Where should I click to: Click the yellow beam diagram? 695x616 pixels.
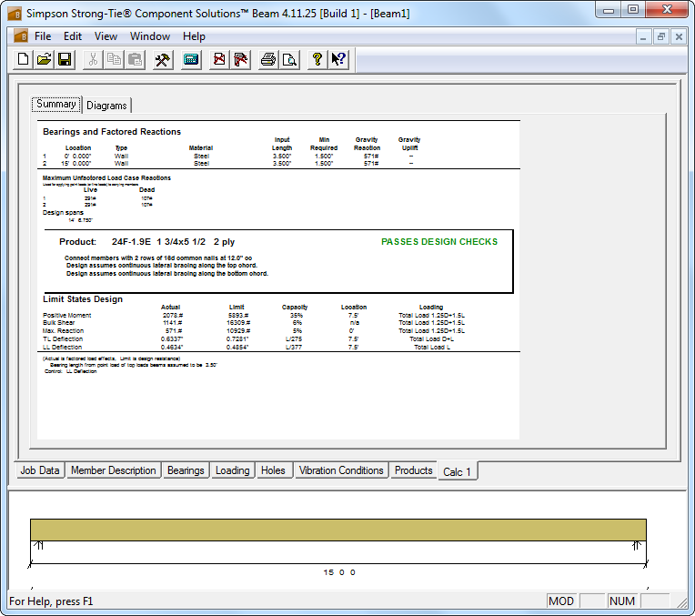(x=338, y=530)
